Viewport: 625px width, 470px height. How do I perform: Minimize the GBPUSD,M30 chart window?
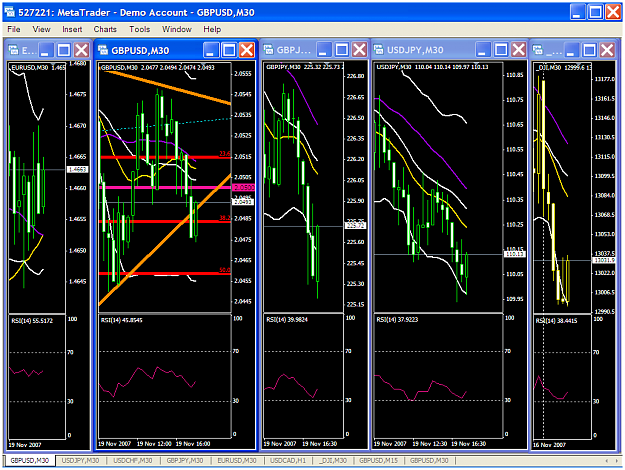[211, 50]
